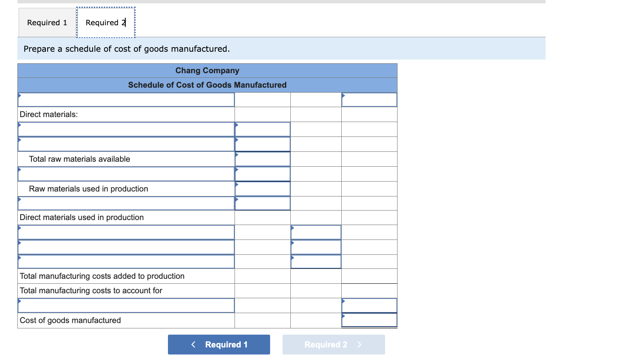Open the label dropdown below Total raw materials available
This screenshot has width=618, height=364.
[126, 174]
